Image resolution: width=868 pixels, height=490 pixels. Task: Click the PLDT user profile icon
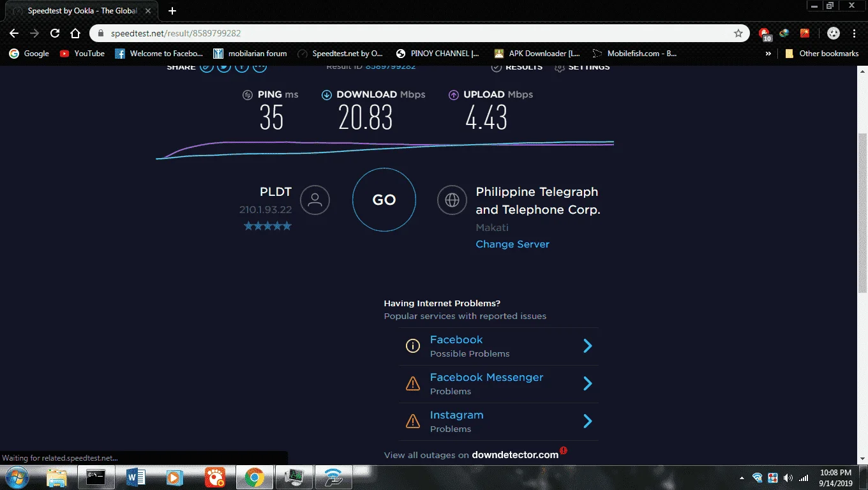[315, 200]
